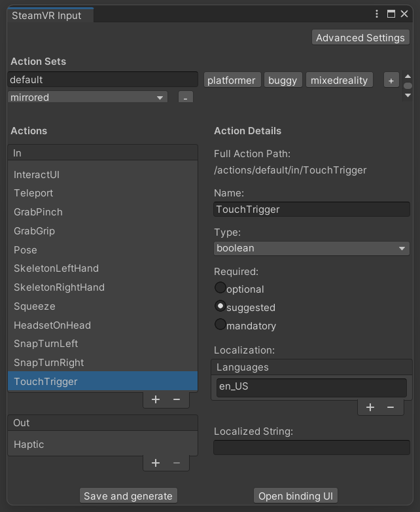This screenshot has height=512, width=420.
Task: Remove the selected localization language
Action: (391, 407)
